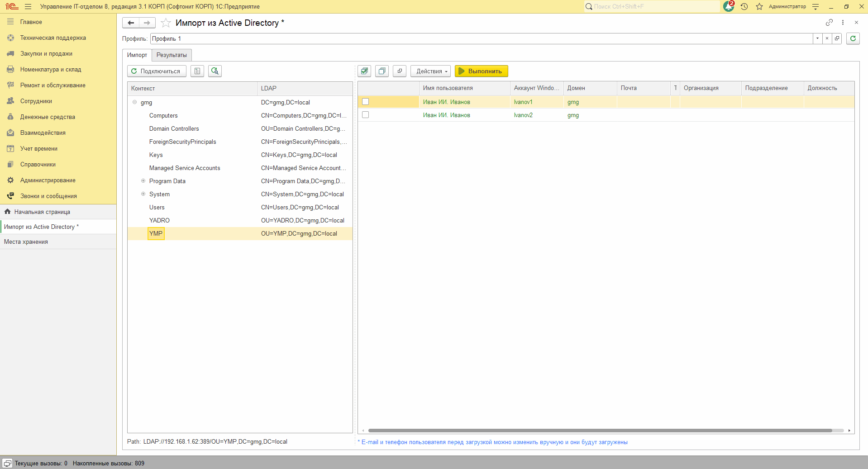
Task: Click the horizontal scrollbar under the users table
Action: (600, 431)
